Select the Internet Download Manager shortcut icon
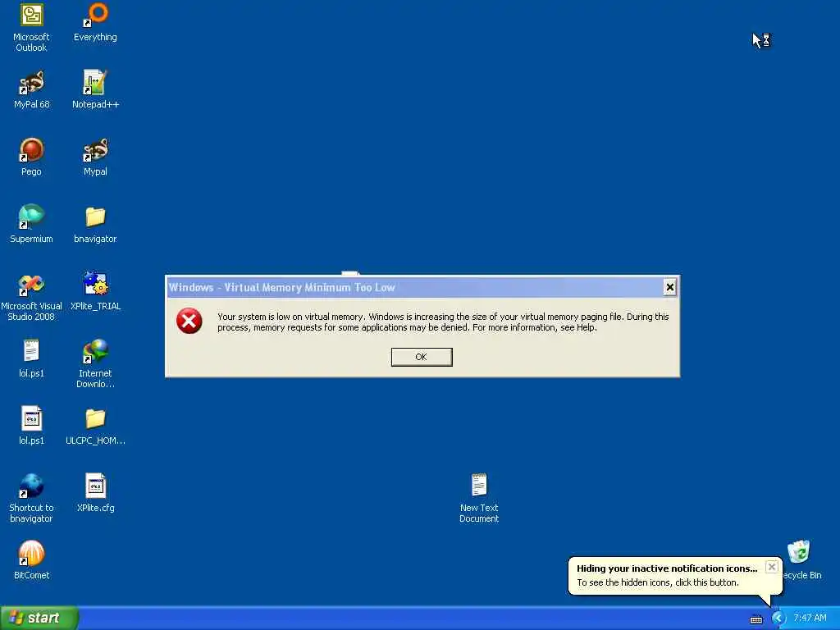Image resolution: width=840 pixels, height=630 pixels. coord(95,351)
